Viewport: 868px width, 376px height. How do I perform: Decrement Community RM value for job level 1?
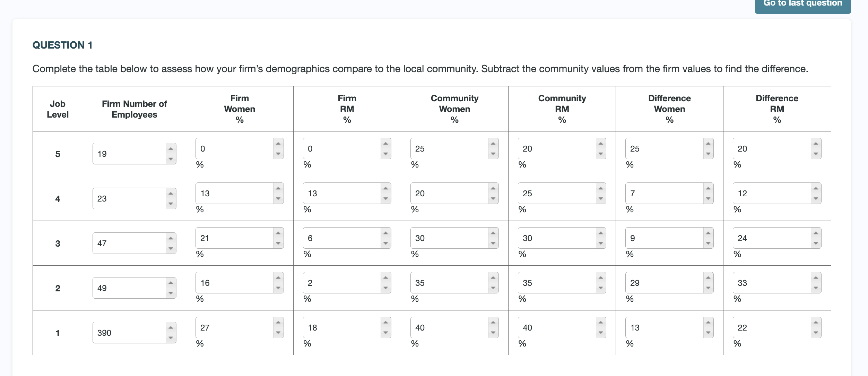click(x=600, y=333)
